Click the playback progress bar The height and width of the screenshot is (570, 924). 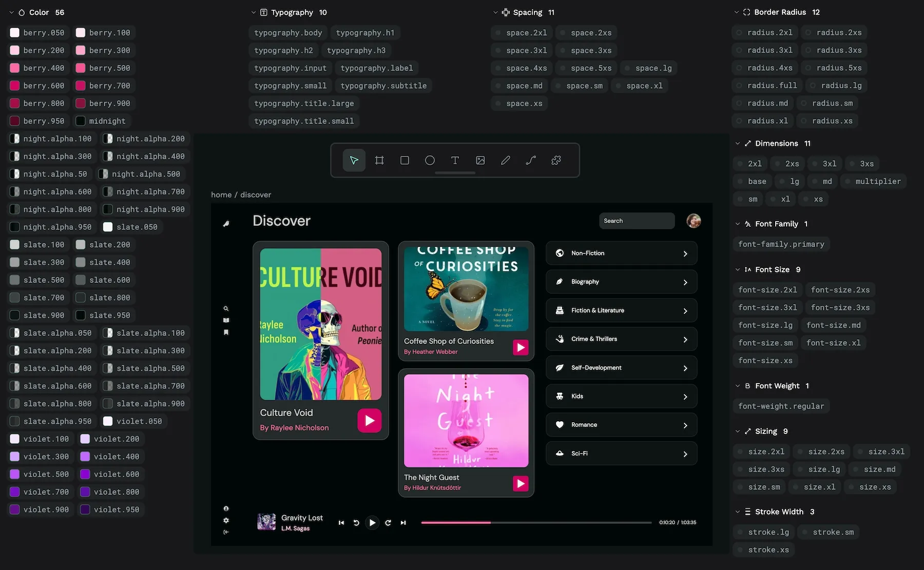536,523
